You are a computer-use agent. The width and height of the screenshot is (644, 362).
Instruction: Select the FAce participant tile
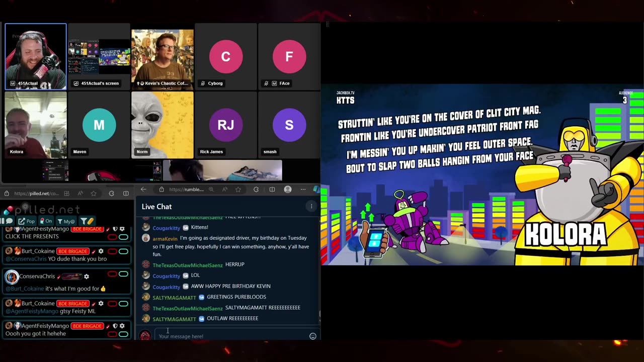(289, 56)
